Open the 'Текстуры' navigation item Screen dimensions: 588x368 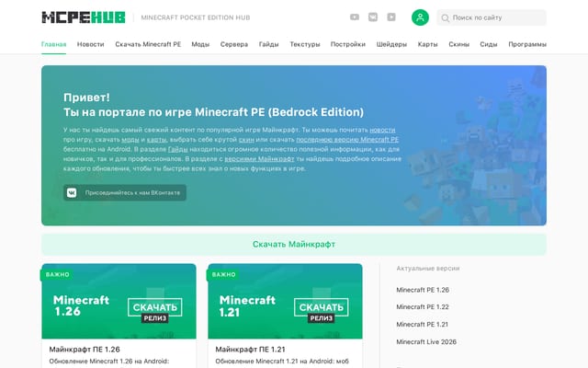304,44
